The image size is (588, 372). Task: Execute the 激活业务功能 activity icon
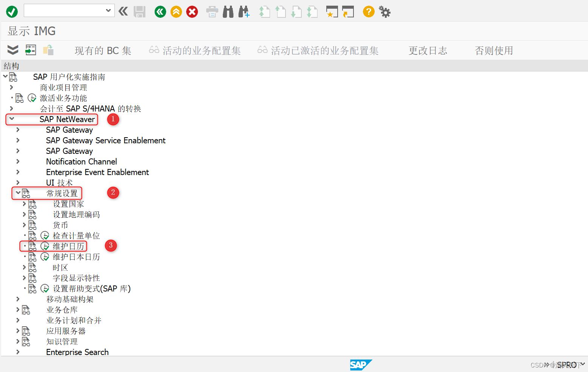coord(32,98)
